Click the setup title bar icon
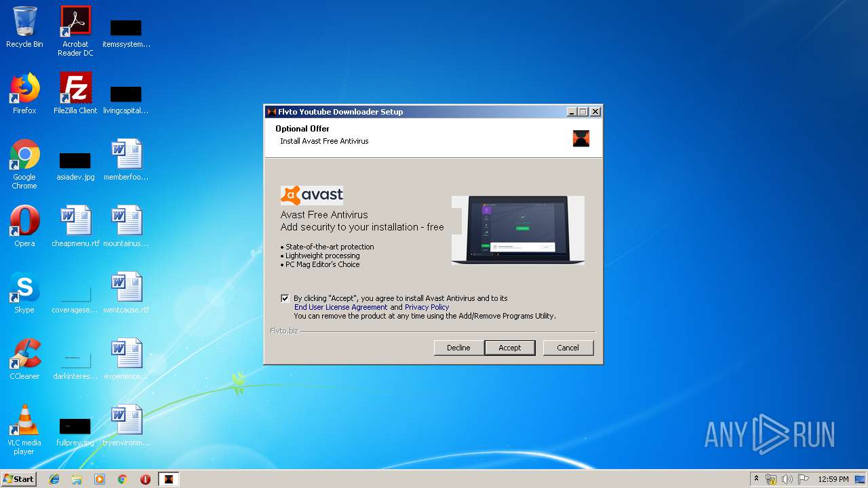 click(272, 112)
